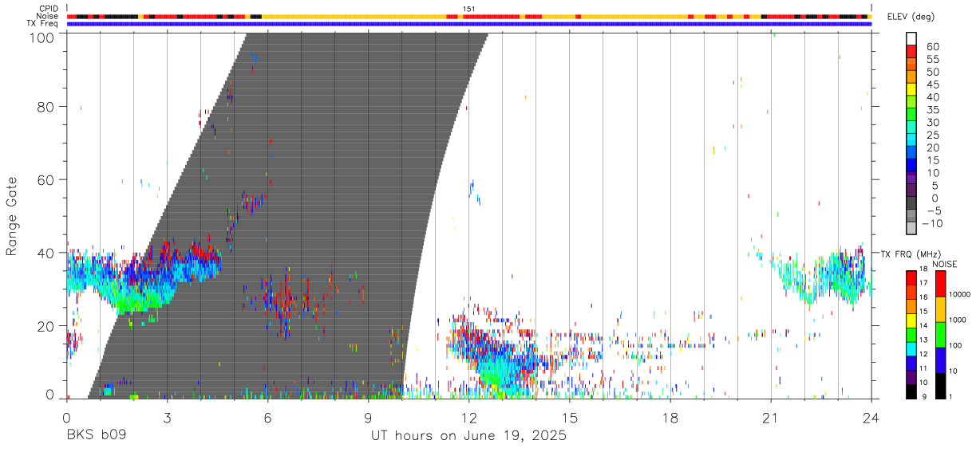Click the Noise row label above the plot
The width and height of the screenshot is (980, 452).
click(x=48, y=16)
